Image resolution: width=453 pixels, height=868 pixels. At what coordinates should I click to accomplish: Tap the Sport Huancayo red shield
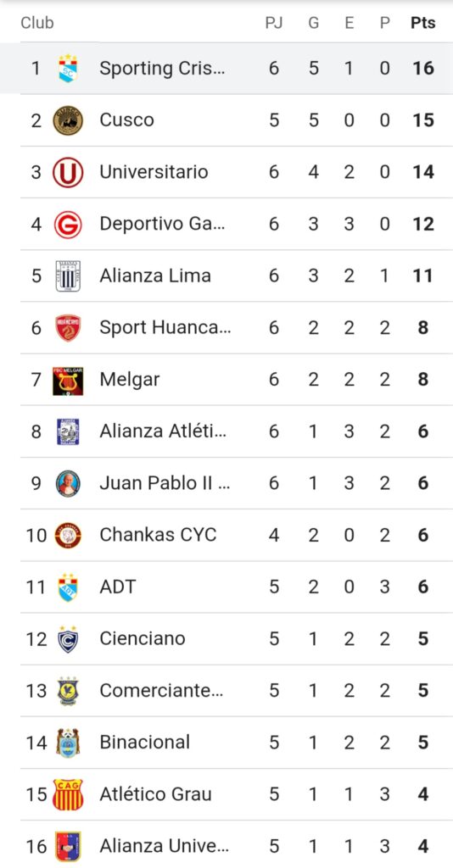pyautogui.click(x=68, y=328)
